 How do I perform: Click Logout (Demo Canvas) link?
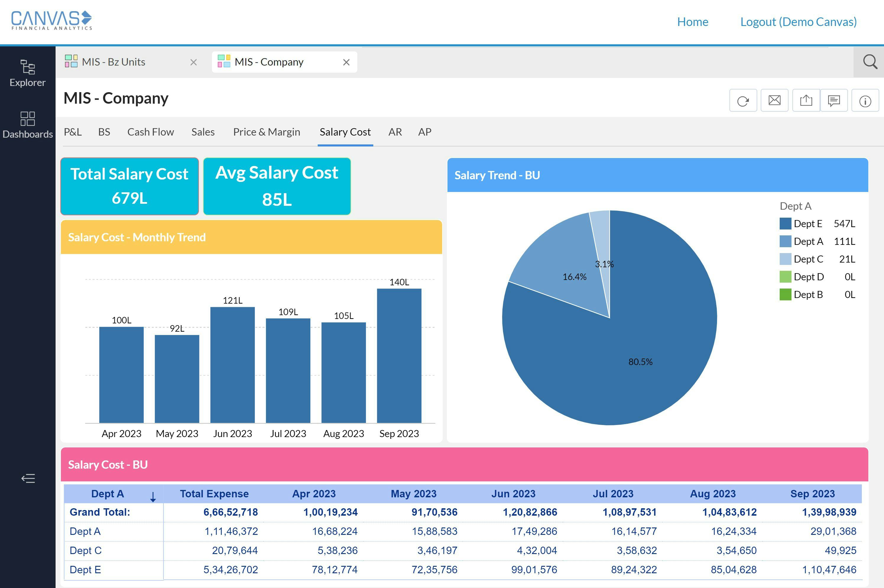(798, 22)
